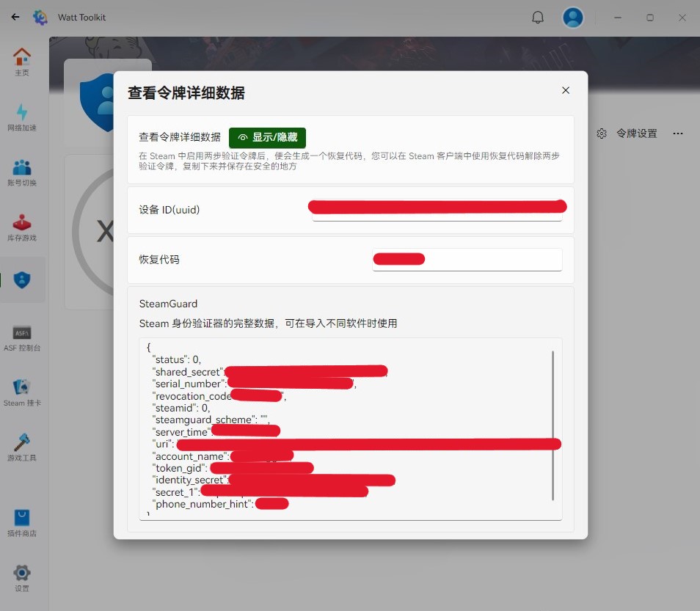Open the user account avatar
The width and height of the screenshot is (700, 611).
coord(572,18)
